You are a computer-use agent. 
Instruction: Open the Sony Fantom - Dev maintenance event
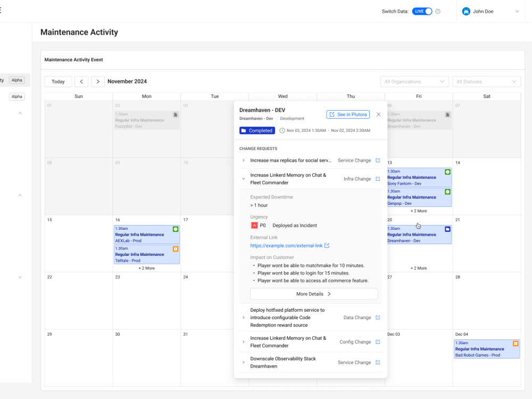(x=419, y=178)
